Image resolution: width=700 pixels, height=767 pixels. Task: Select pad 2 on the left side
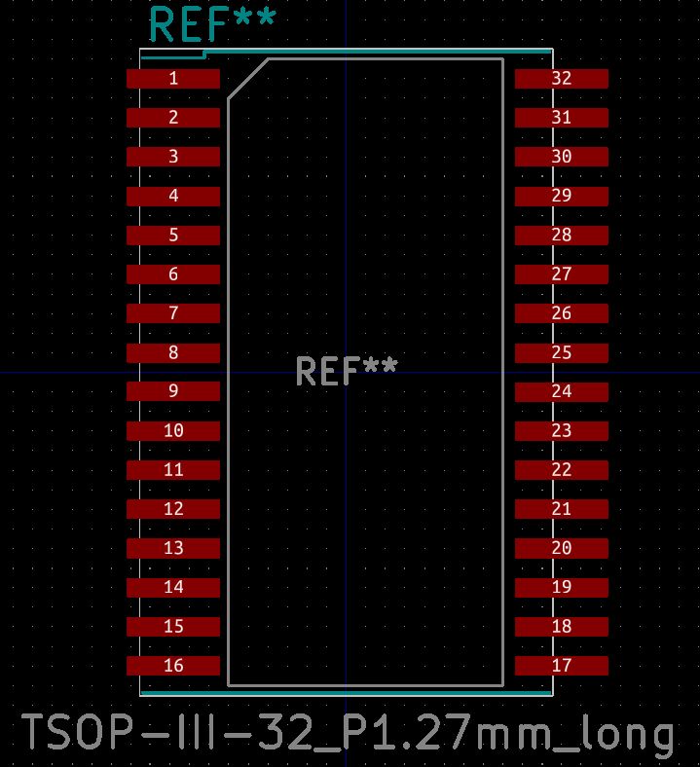173,118
